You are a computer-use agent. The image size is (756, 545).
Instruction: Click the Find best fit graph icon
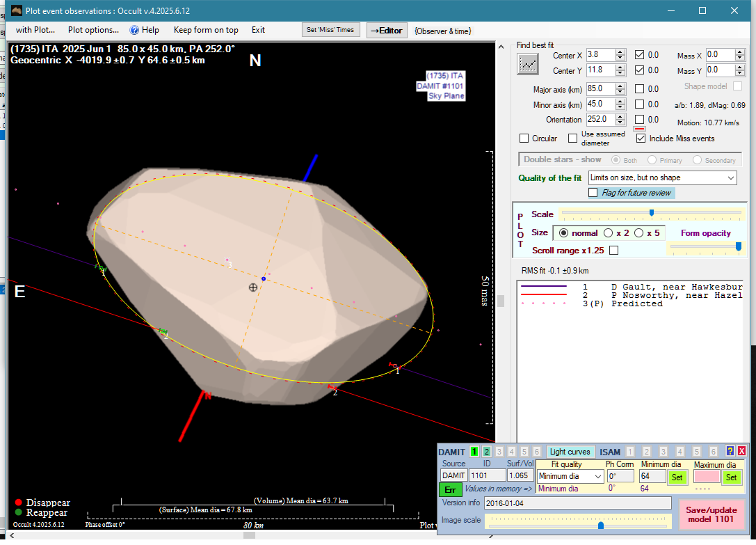529,64
